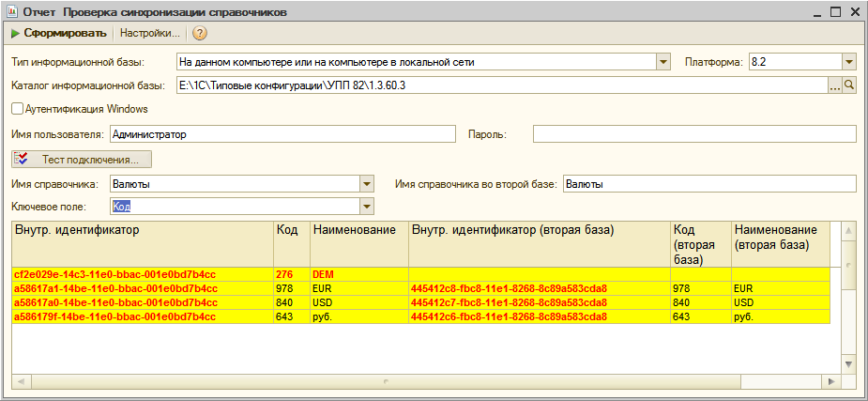868x401 pixels.
Task: Click the help question mark icon
Action: click(199, 33)
